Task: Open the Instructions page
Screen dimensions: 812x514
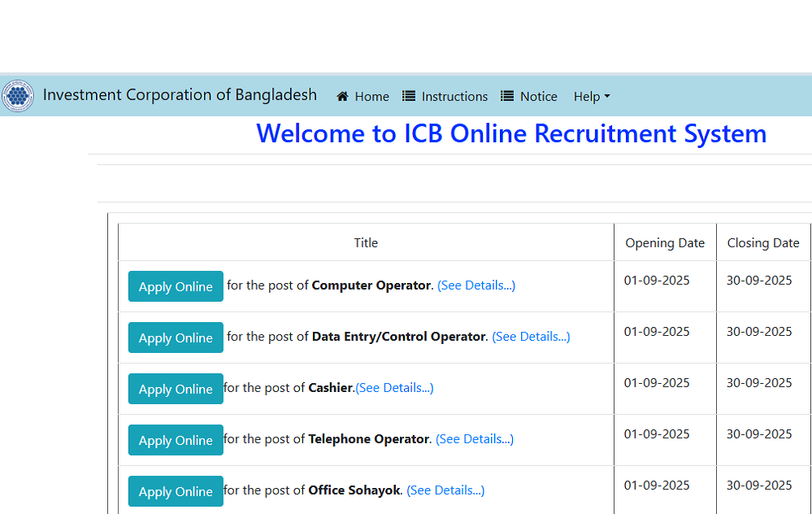Action: [445, 96]
